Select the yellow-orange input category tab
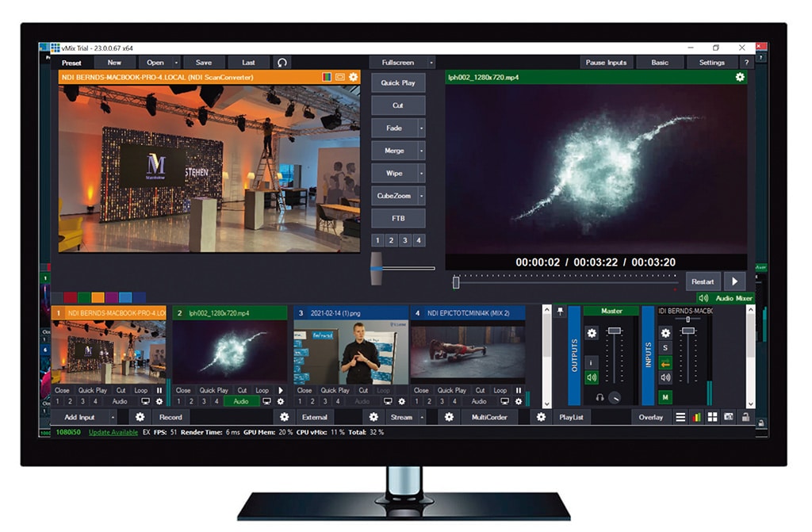This screenshot has height=532, width=812. coord(98,298)
